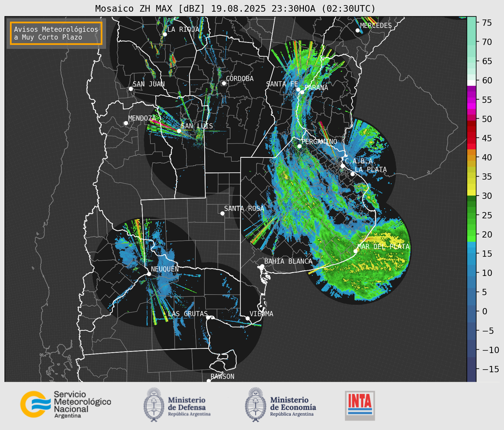This screenshot has width=504, height=430.
Task: Click the magenta 55 dBZ band on colorbar
Action: pyautogui.click(x=471, y=100)
